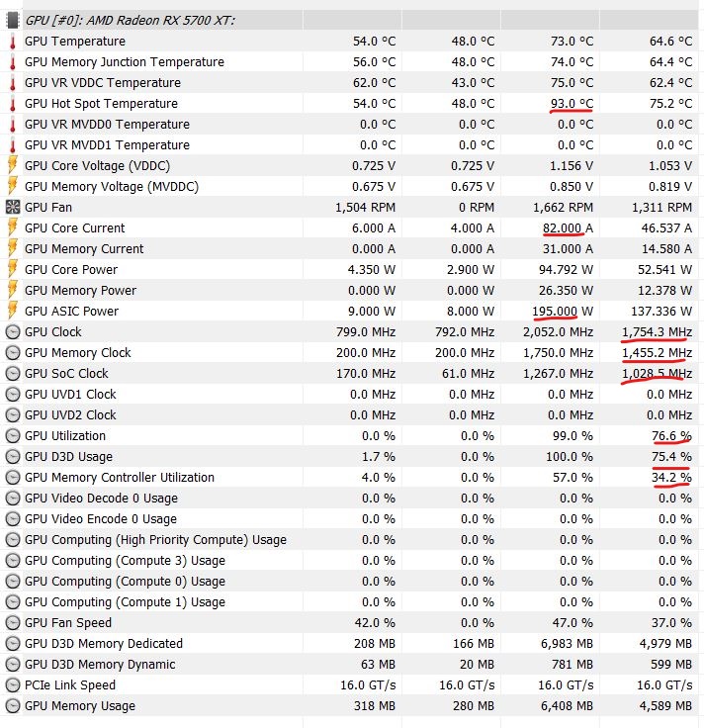Viewport: 704px width, 728px height.
Task: Click thermometer icon beside GPU Hot Spot Temperature
Action: pos(13,104)
